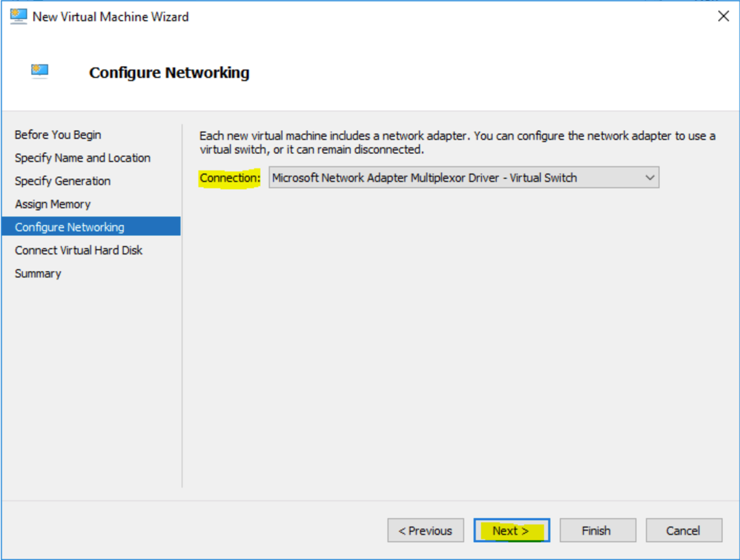
Task: Go to Before You Begin step
Action: 58,135
